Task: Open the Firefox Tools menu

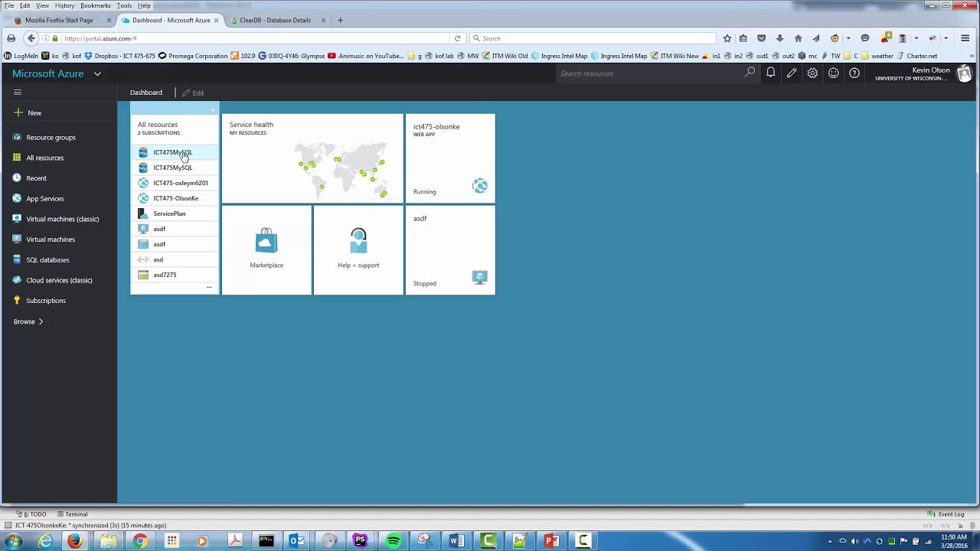Action: tap(124, 5)
